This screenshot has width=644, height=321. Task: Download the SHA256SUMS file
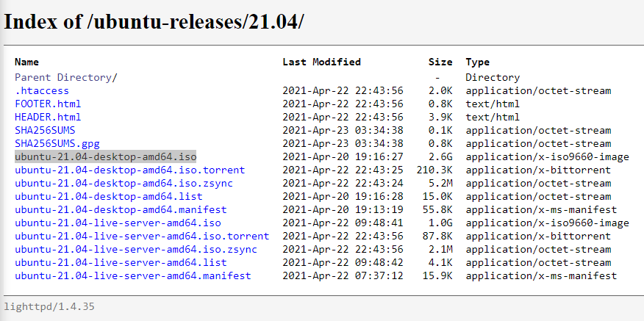[45, 131]
